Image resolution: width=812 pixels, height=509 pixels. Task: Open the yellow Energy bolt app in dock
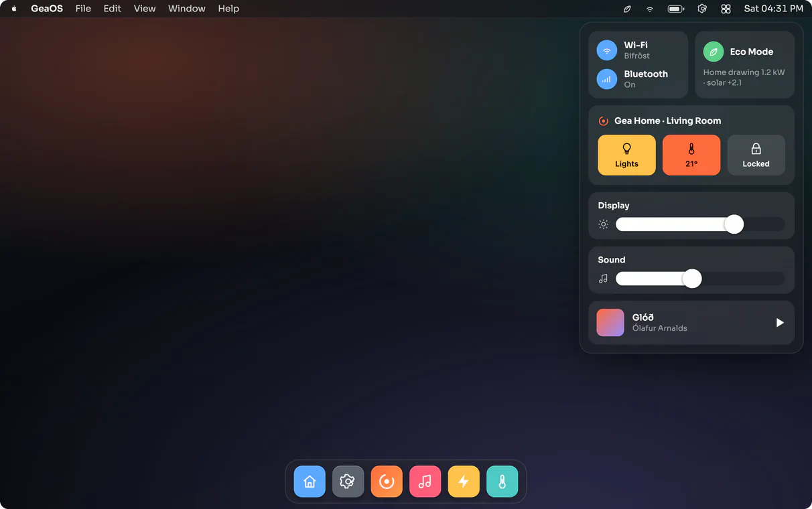click(x=464, y=482)
